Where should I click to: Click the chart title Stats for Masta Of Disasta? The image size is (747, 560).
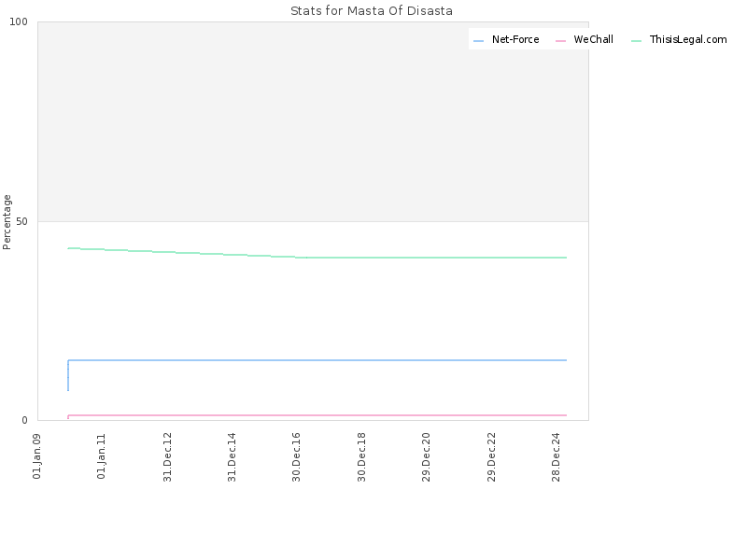pyautogui.click(x=372, y=11)
